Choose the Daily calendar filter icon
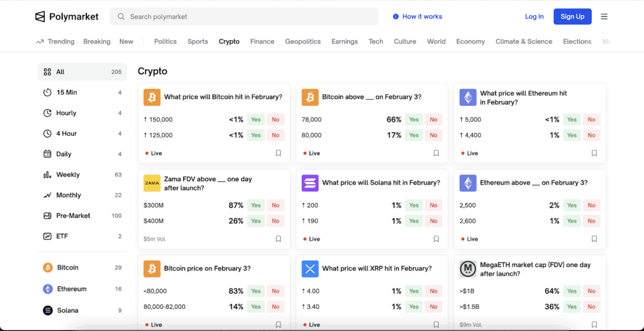This screenshot has width=644, height=331. pyautogui.click(x=47, y=154)
